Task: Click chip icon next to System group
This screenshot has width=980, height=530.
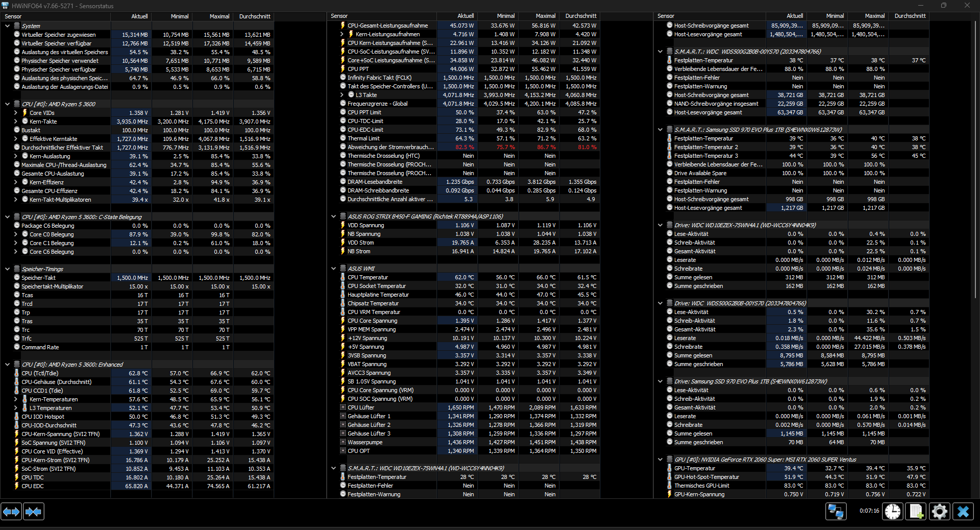Action: point(17,26)
